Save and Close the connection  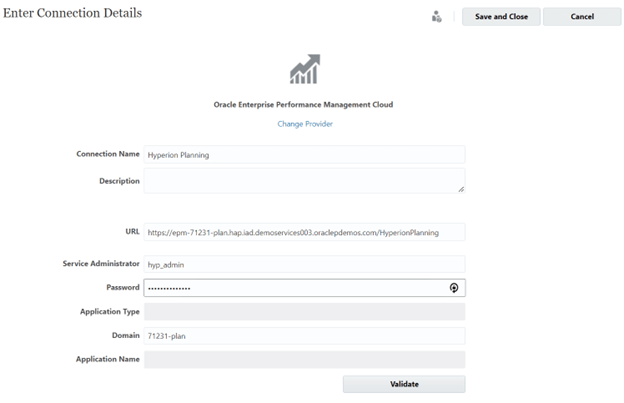[501, 17]
